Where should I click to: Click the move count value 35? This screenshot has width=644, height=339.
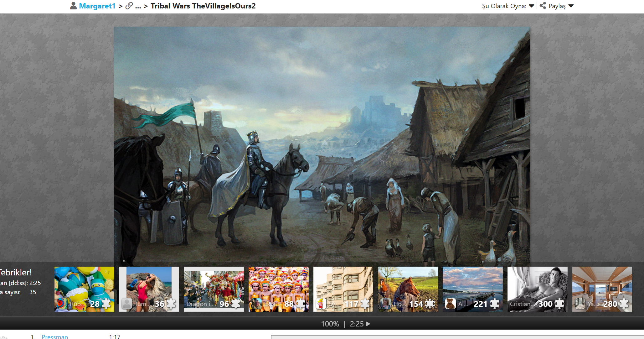point(33,292)
